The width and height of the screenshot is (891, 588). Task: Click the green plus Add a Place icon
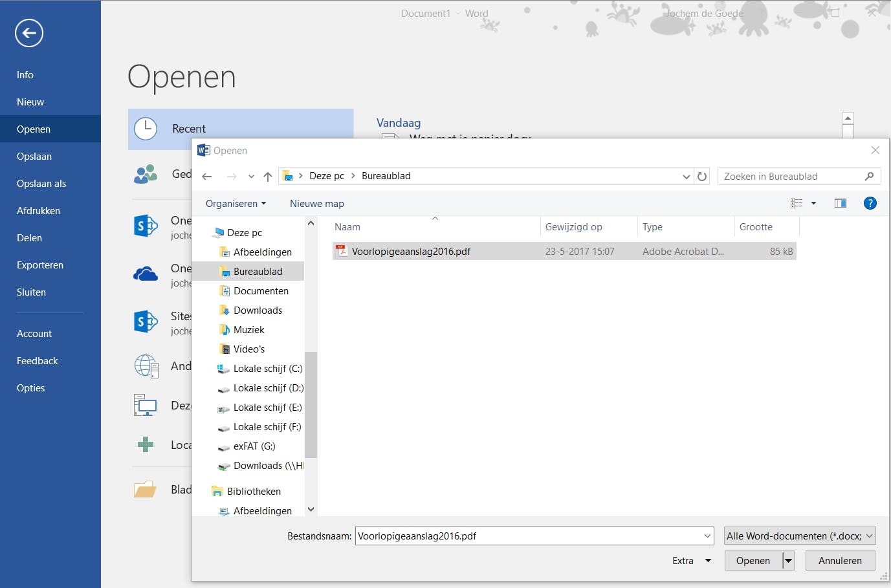(x=146, y=444)
